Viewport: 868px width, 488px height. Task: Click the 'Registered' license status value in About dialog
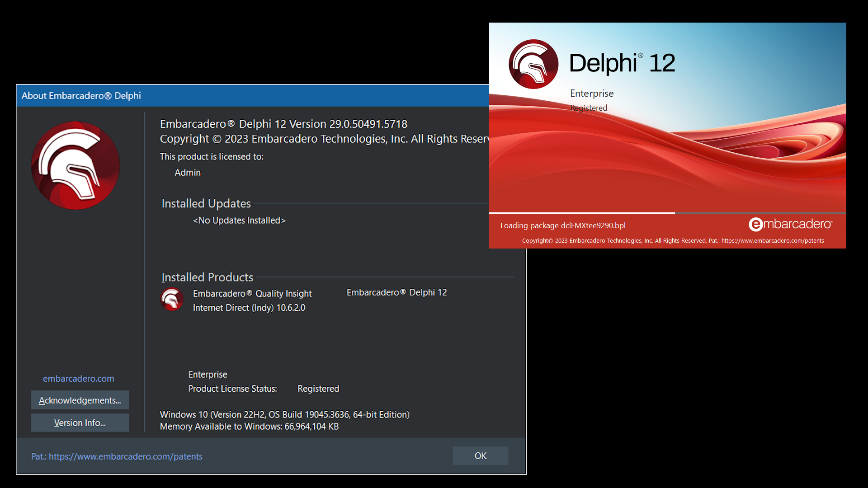[318, 389]
